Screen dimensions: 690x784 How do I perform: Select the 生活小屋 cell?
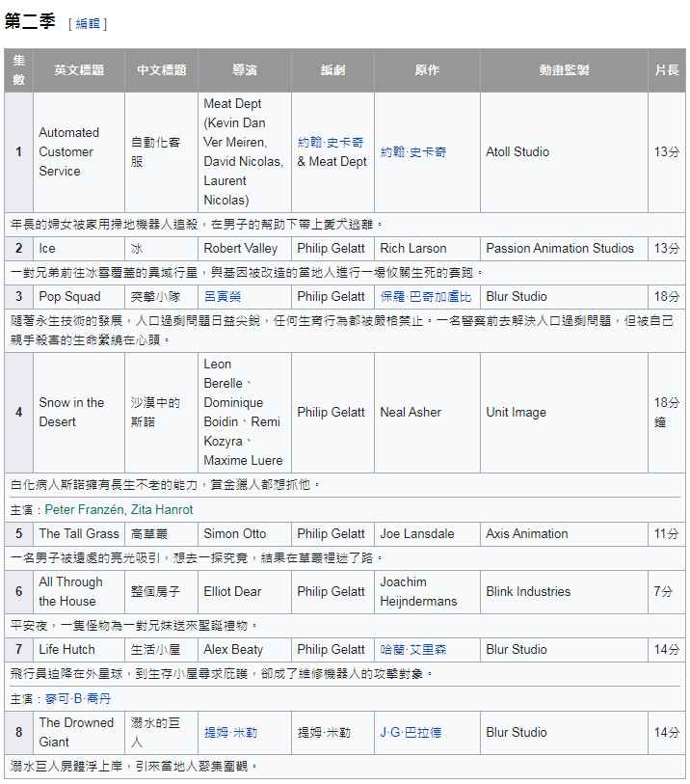[161, 650]
